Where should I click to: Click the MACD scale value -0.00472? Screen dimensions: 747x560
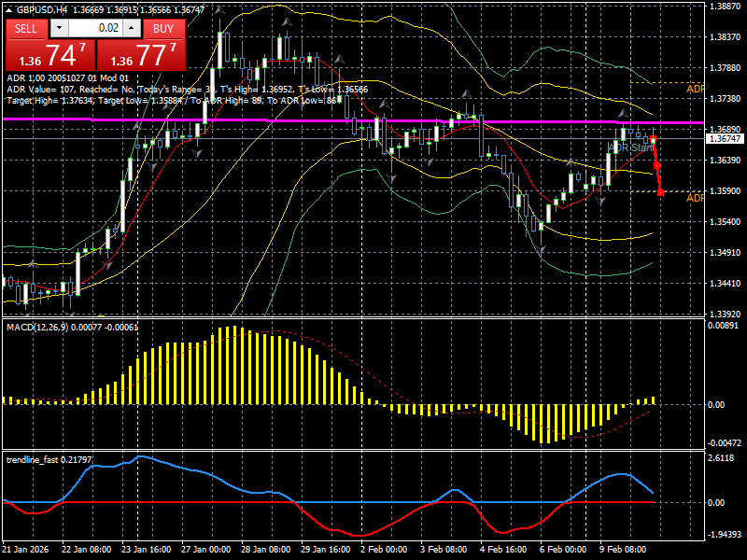click(x=725, y=442)
